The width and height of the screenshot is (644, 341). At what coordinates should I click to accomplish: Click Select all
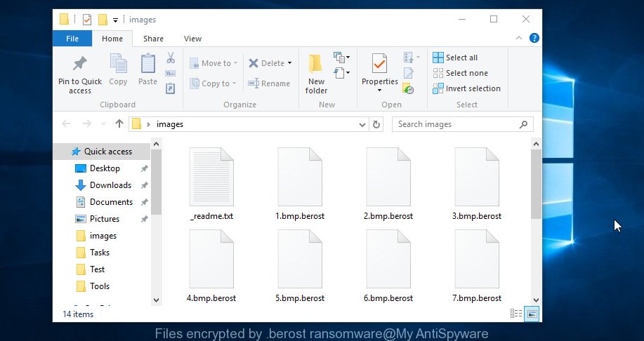pyautogui.click(x=455, y=58)
